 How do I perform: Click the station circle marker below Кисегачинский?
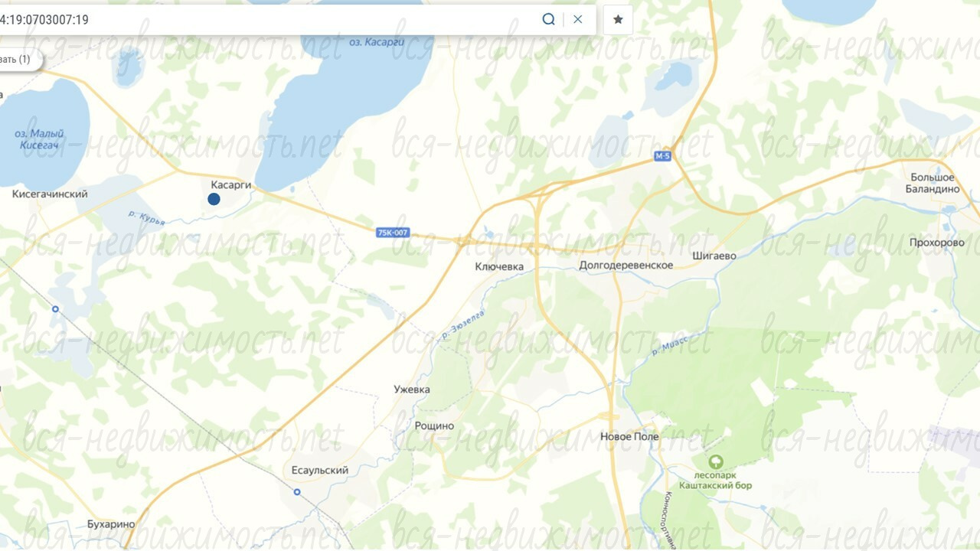tap(55, 309)
